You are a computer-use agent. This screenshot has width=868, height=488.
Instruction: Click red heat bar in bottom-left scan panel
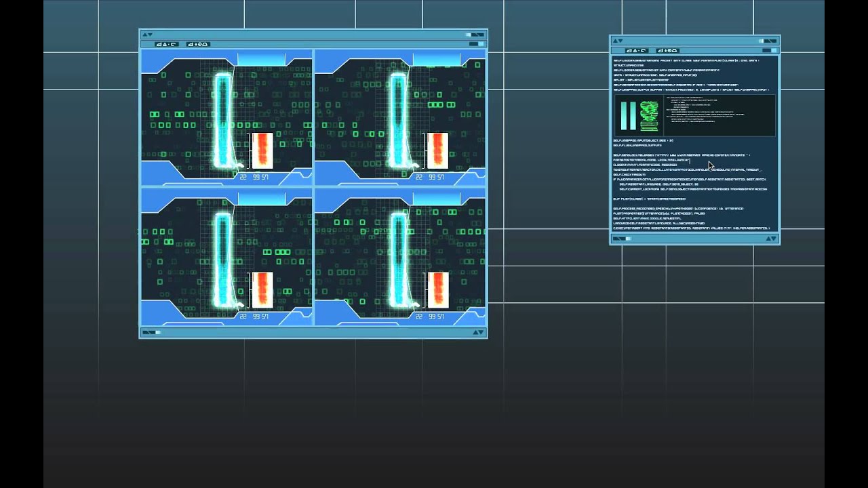(x=263, y=290)
